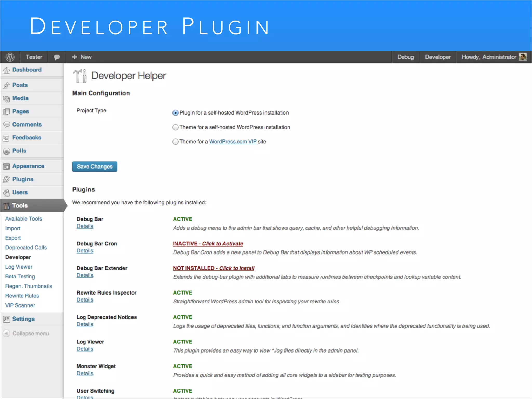Open Beta Testing submenu link
532x399 pixels.
pyautogui.click(x=20, y=276)
